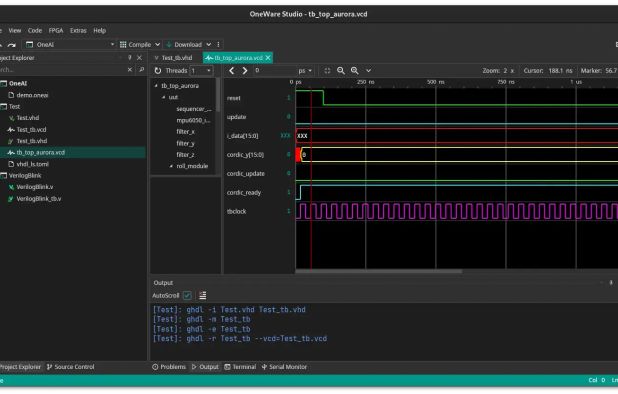Click the clear output list icon
Viewport: 618px width, 394px height.
tap(203, 296)
